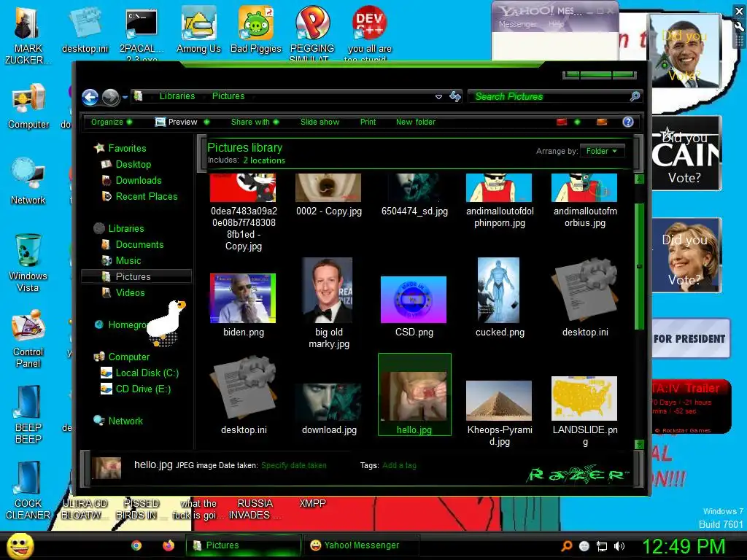This screenshot has height=560, width=747.
Task: Click the smiley Start button
Action: pyautogui.click(x=20, y=545)
